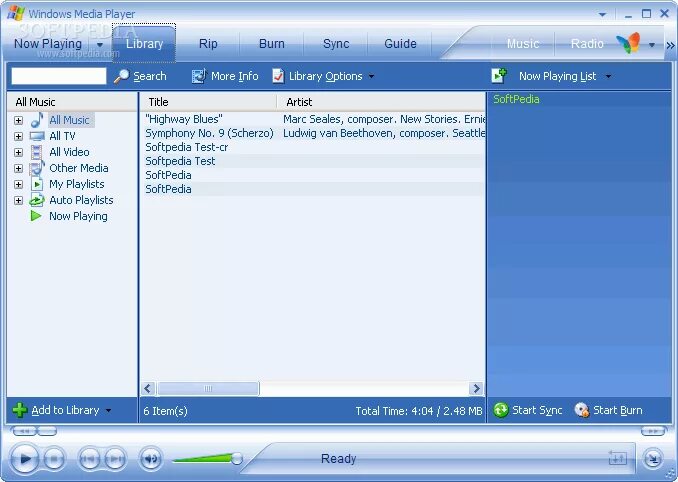Switch to skin mode icon
This screenshot has width=678, height=482.
click(x=653, y=459)
